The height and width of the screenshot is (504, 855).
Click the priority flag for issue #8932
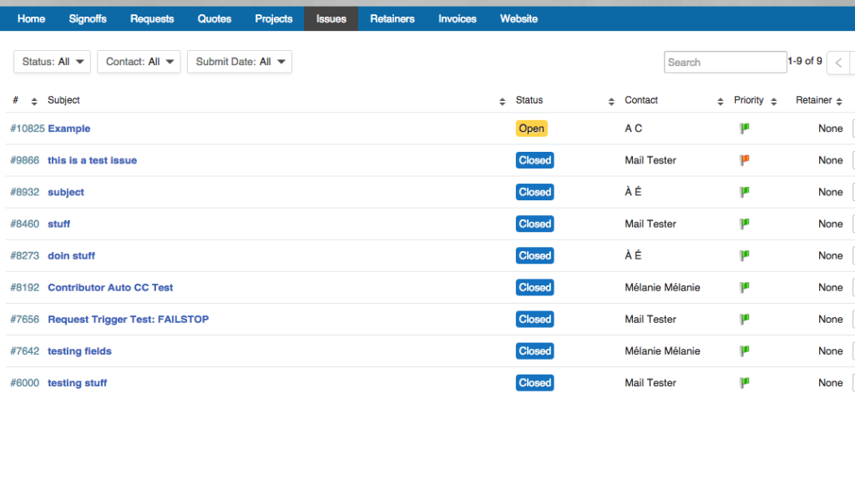point(744,191)
